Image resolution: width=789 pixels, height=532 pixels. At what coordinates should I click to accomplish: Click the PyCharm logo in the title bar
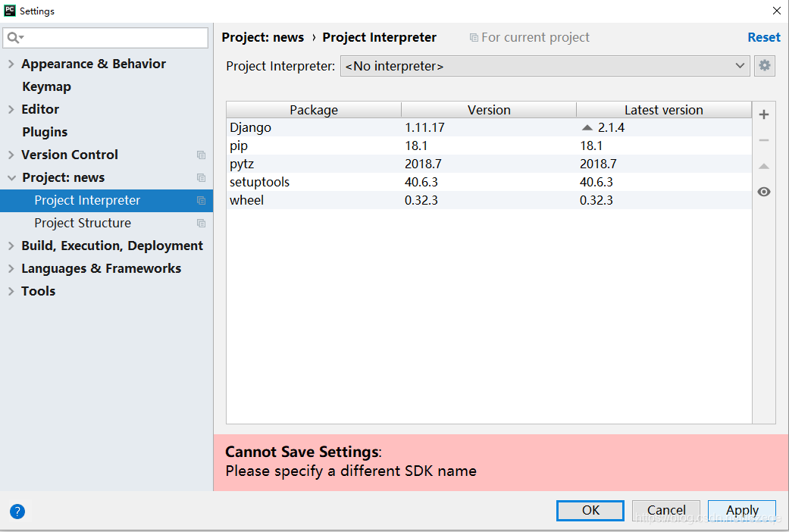[x=11, y=10]
